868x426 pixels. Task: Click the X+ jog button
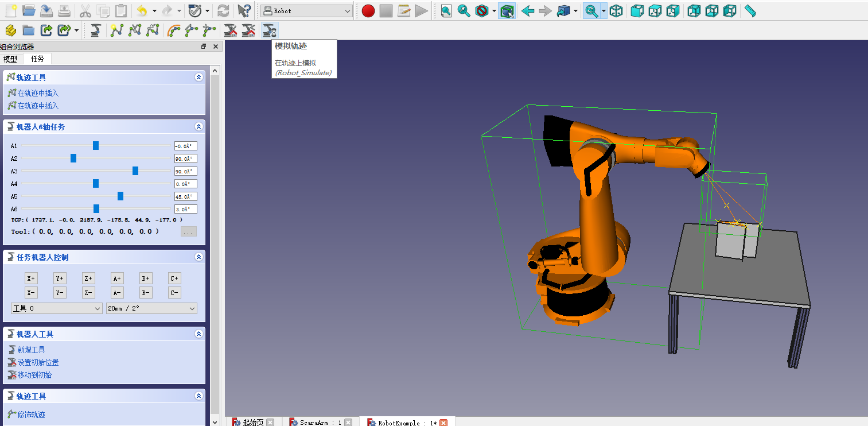31,278
